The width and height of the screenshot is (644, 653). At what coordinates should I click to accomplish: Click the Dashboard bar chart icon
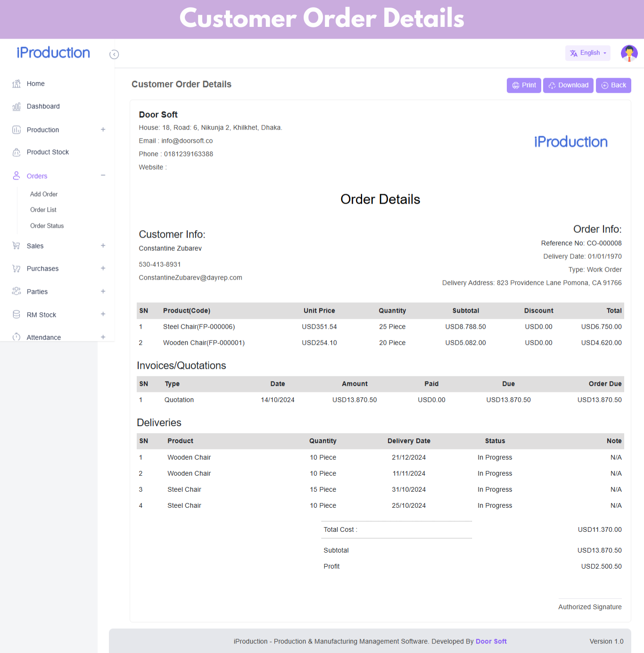[x=17, y=107]
